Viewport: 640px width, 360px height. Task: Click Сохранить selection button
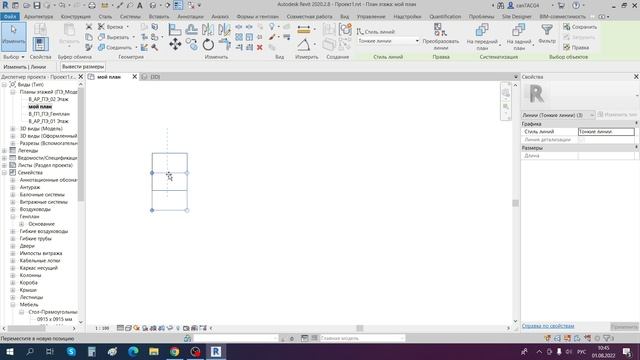point(580,27)
